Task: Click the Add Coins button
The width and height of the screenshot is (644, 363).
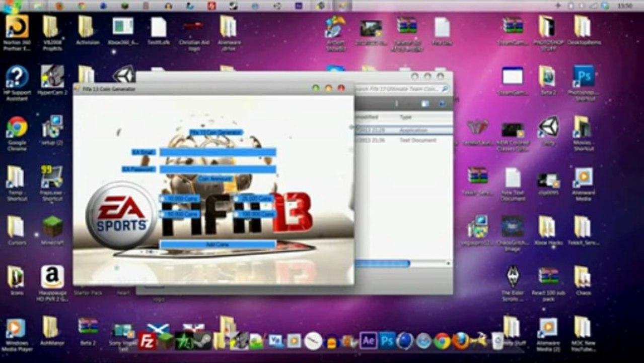Action: pyautogui.click(x=218, y=244)
